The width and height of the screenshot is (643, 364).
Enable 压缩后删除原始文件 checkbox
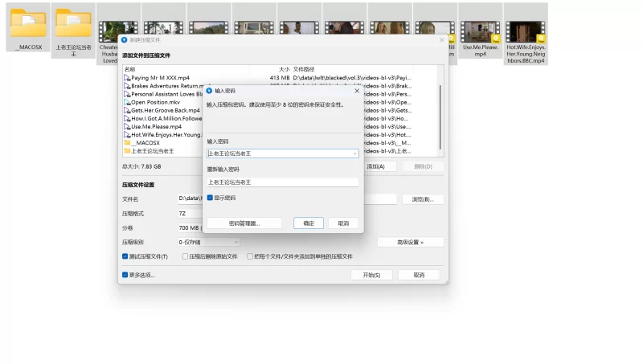click(x=186, y=256)
